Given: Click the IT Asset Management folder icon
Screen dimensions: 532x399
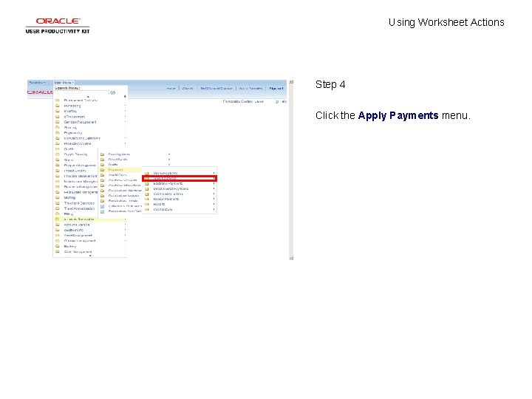Looking at the screenshot, I should (58, 241).
